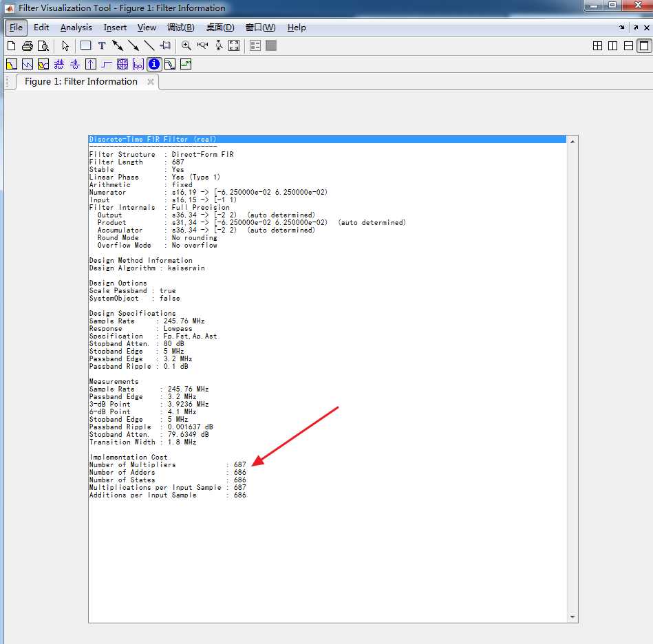Close the docked figure via menu bar X
The height and width of the screenshot is (644, 653).
coord(646,28)
